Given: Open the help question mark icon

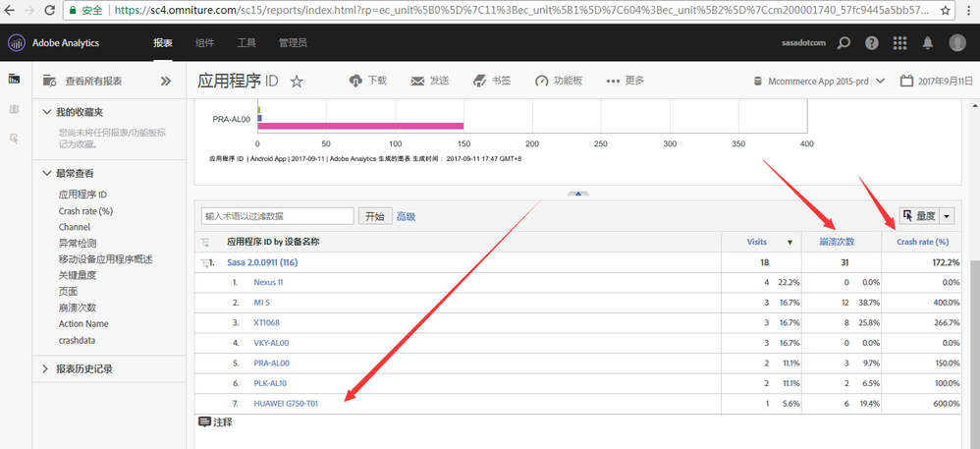Looking at the screenshot, I should [x=872, y=43].
